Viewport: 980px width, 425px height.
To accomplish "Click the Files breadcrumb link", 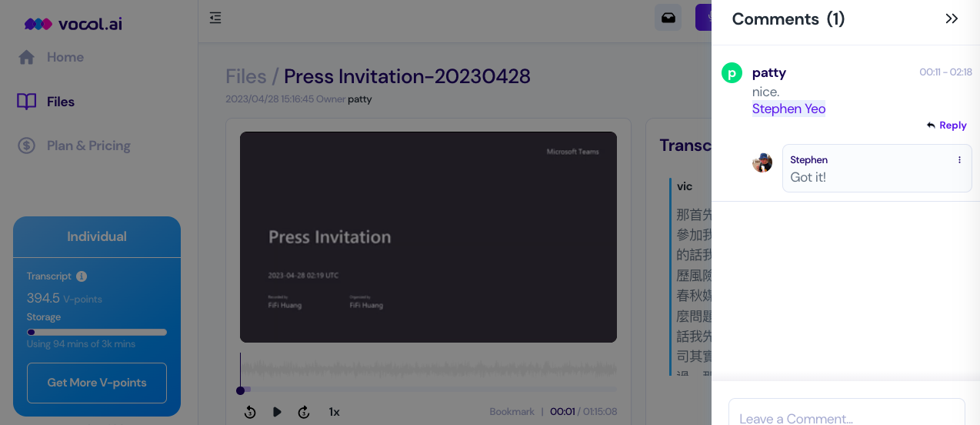I will [x=246, y=76].
